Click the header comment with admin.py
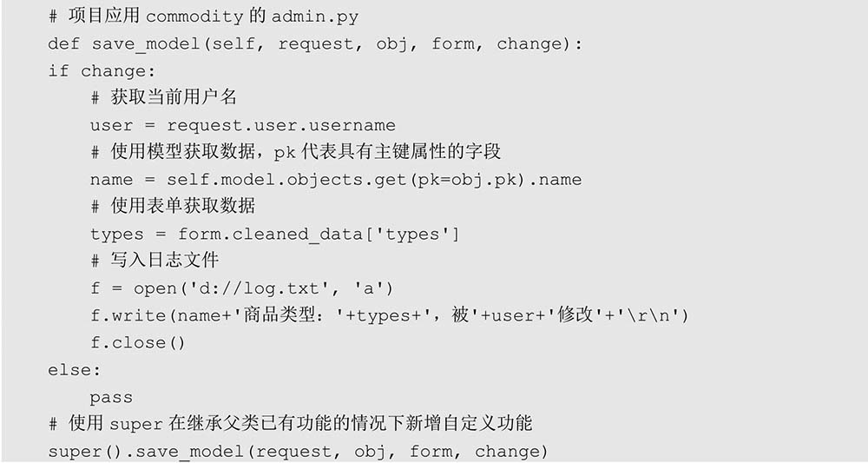 coord(203,16)
